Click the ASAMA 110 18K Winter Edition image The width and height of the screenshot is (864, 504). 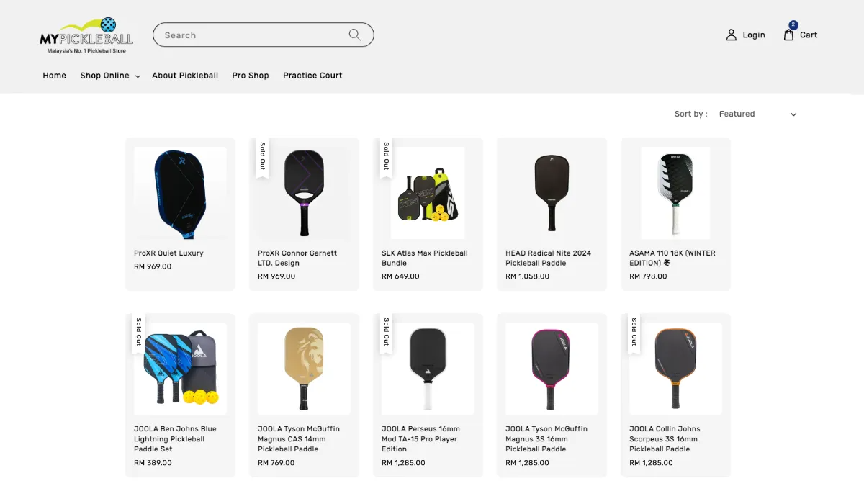(x=675, y=192)
